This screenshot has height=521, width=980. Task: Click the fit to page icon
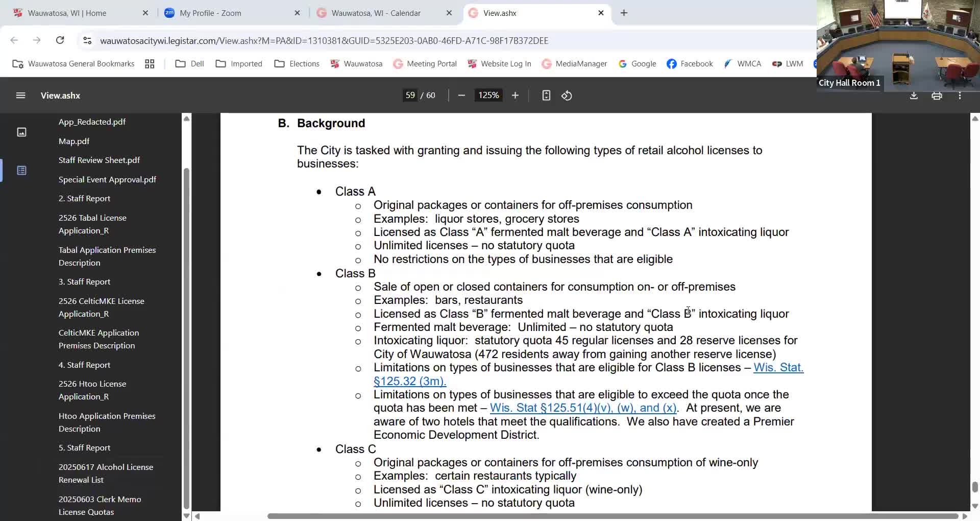(x=546, y=96)
